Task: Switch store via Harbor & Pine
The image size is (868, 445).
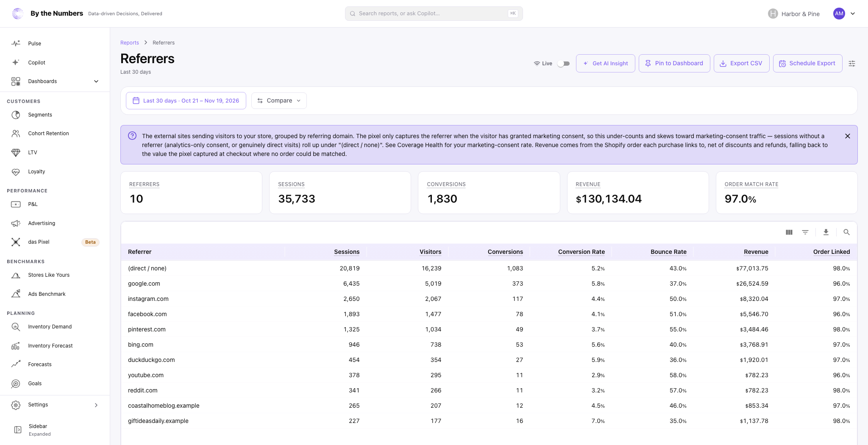Action: click(x=794, y=14)
